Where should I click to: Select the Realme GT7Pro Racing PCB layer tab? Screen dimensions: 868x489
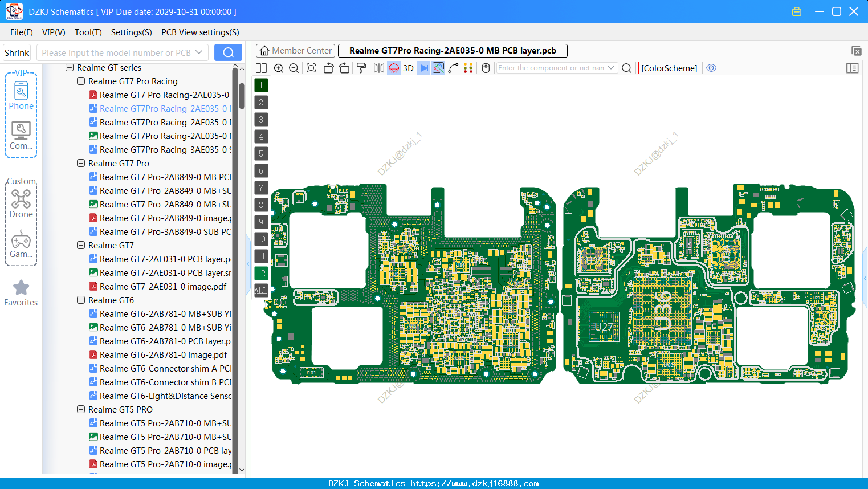[453, 51]
